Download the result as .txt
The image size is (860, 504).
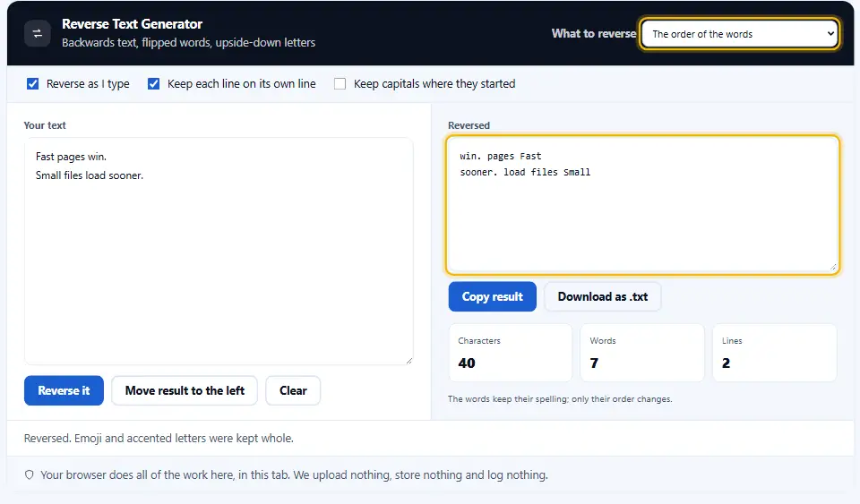pos(602,296)
